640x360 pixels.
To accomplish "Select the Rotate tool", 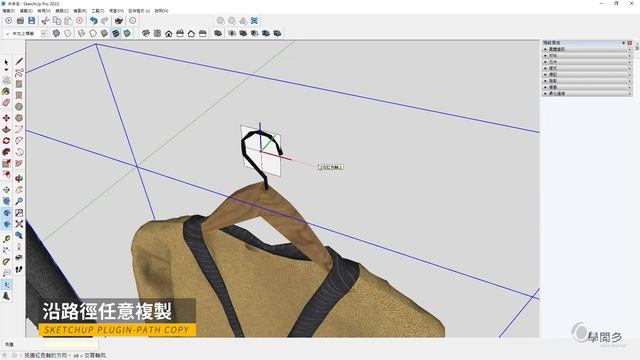I will (x=6, y=141).
